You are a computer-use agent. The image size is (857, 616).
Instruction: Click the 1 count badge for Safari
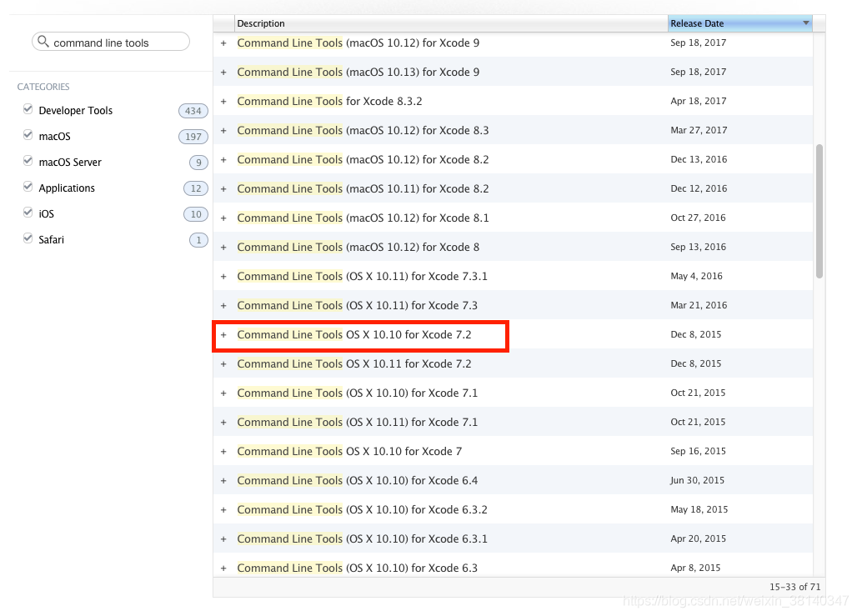198,240
